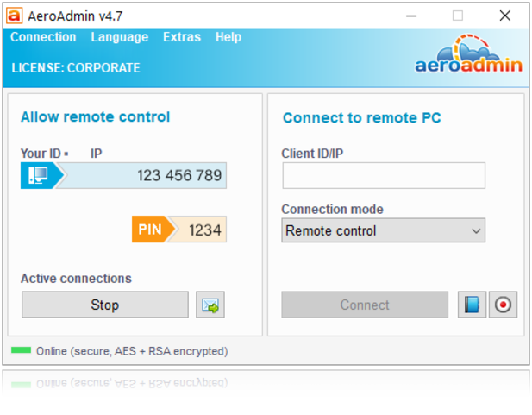
Task: Click the red record session icon
Action: (503, 305)
